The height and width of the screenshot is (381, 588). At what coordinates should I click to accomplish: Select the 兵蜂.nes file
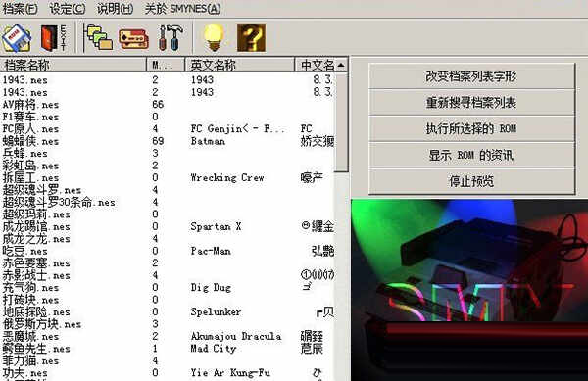pyautogui.click(x=25, y=153)
